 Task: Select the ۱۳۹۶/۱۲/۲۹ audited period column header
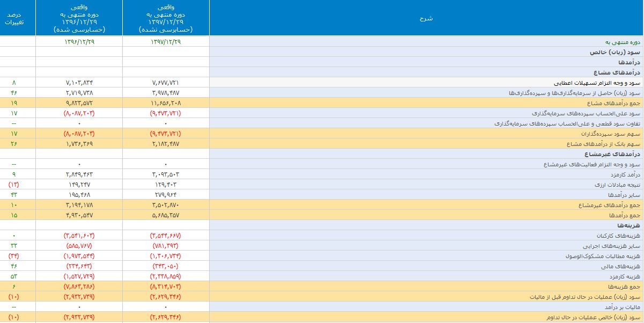coord(79,18)
